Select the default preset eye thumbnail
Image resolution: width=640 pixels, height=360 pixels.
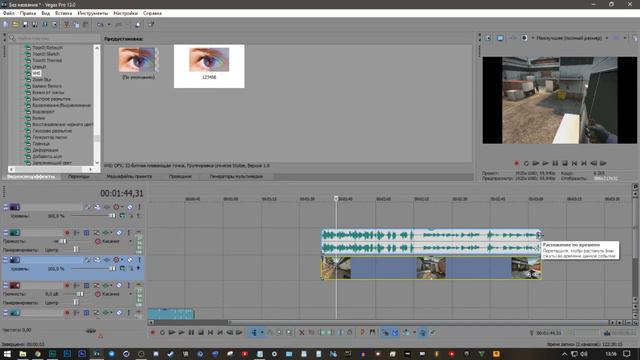point(138,60)
